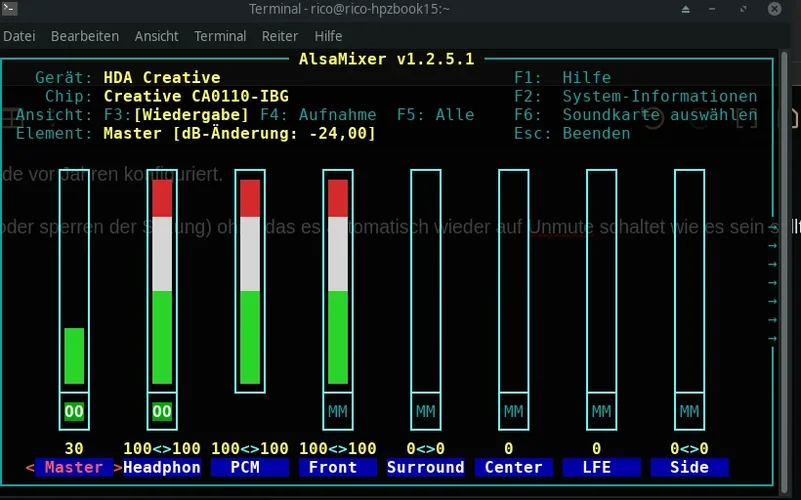Select the Side channel label
The image size is (801, 500).
coord(689,467)
